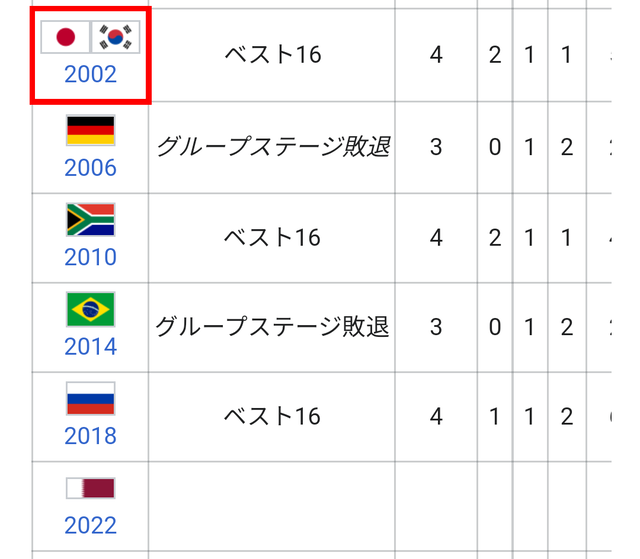Click the Brazil flag above 2014
Image resolution: width=640 pixels, height=559 pixels.
91,309
